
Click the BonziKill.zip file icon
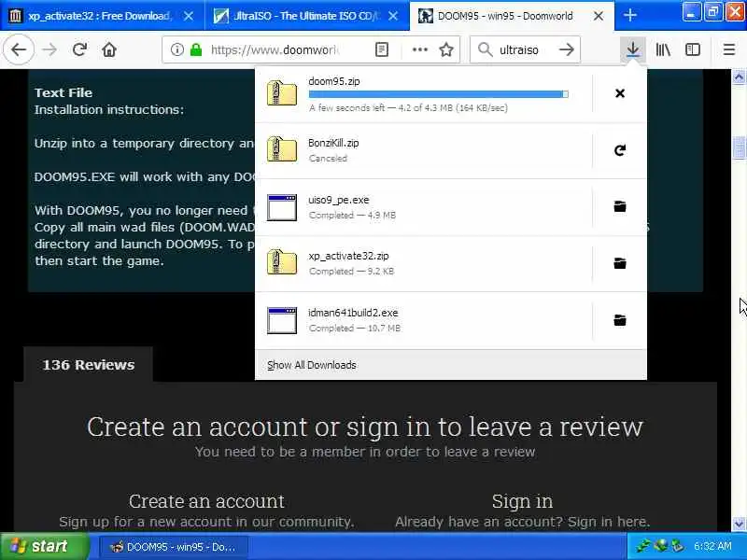pos(282,149)
